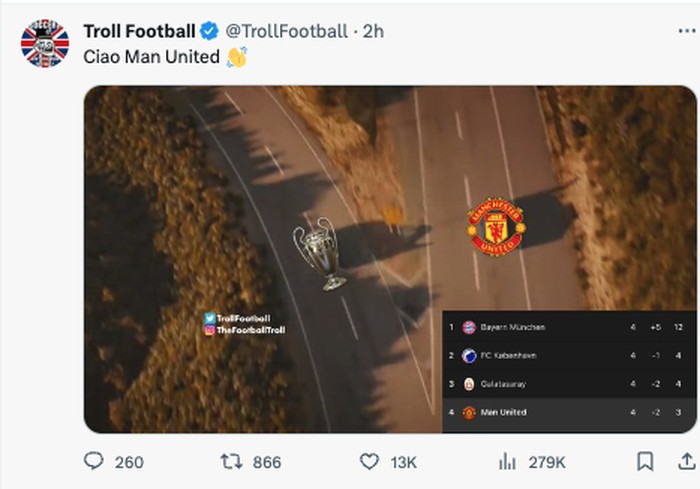
Task: Open the Troll Football display name
Action: [x=139, y=32]
